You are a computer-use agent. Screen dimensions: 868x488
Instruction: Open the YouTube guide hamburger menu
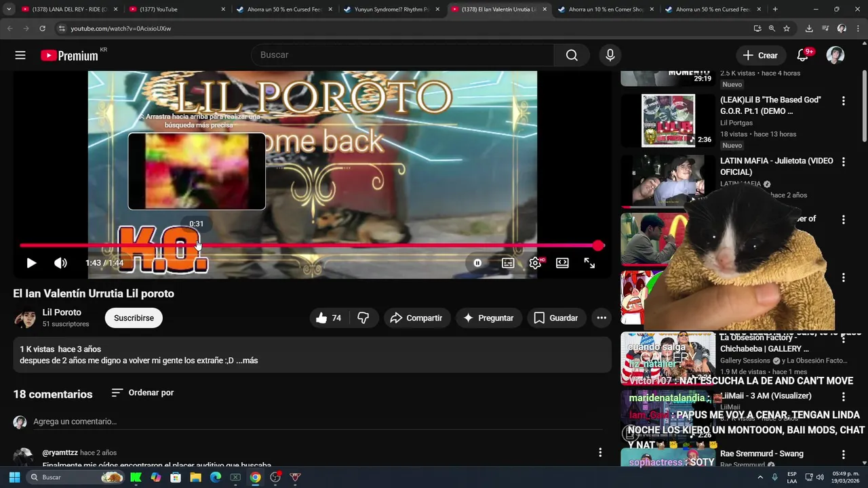click(20, 56)
